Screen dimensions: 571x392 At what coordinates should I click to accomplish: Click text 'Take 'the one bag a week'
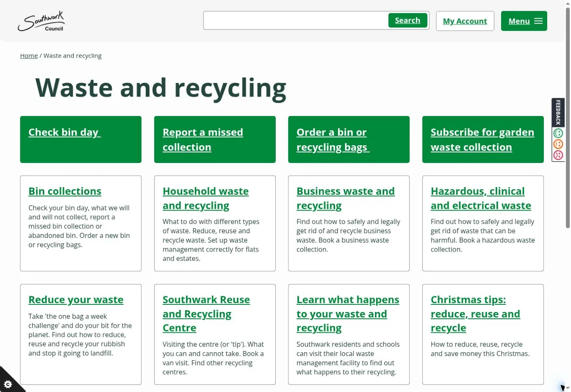click(x=68, y=316)
